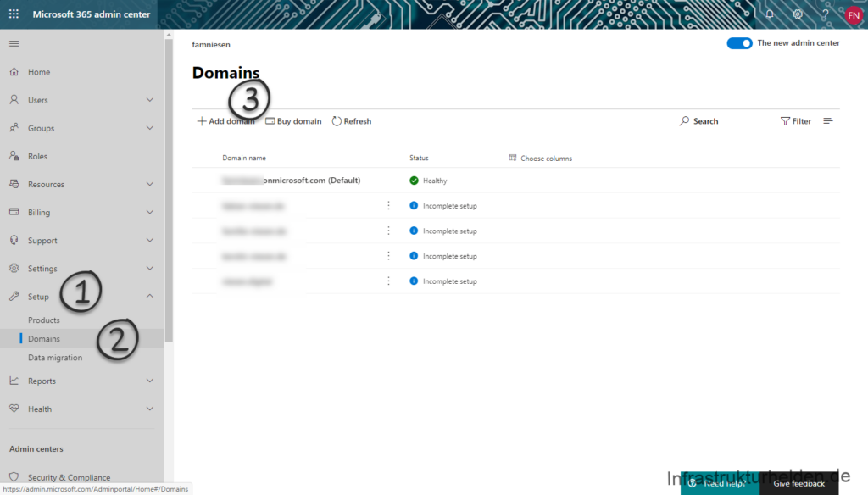
Task: Click the Security & Compliance shield icon
Action: coord(14,476)
